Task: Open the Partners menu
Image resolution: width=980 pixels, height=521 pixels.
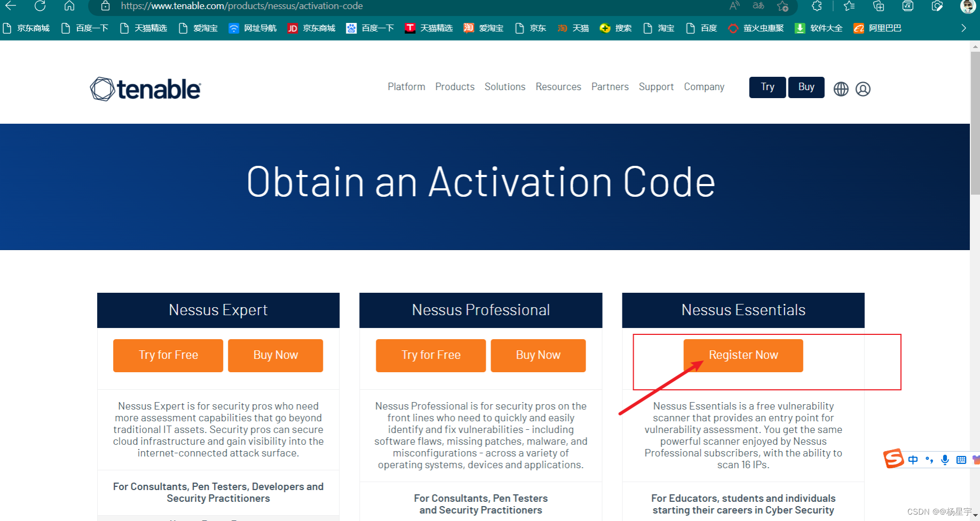Action: point(610,87)
